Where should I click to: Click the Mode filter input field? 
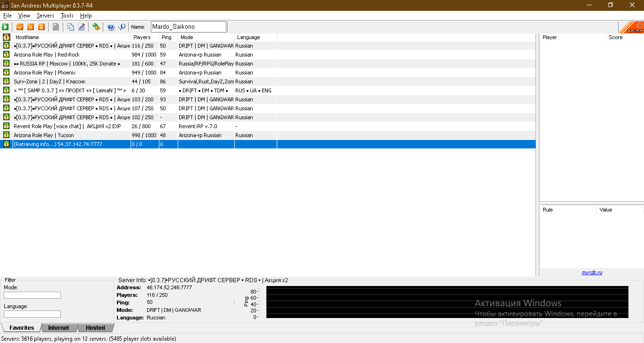[32, 295]
